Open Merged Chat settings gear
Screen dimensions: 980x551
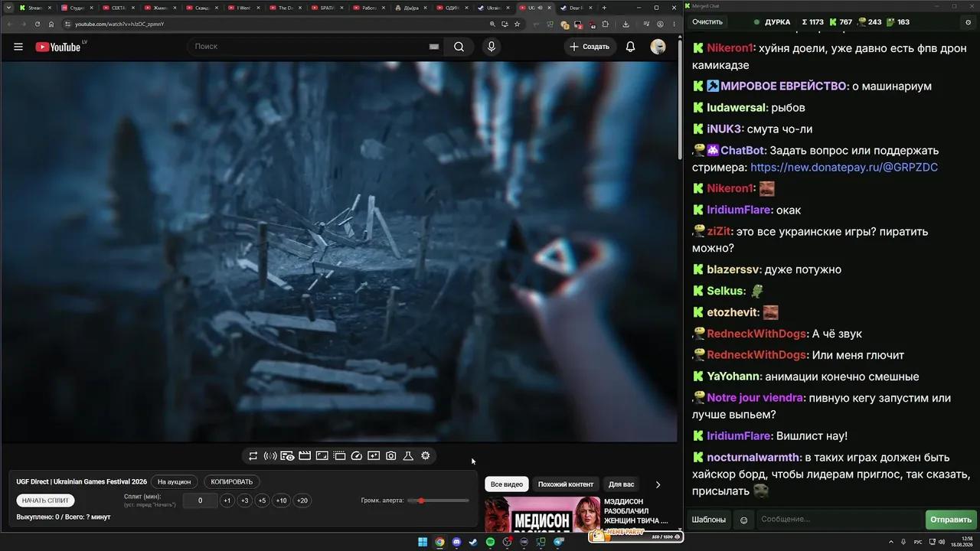point(969,22)
